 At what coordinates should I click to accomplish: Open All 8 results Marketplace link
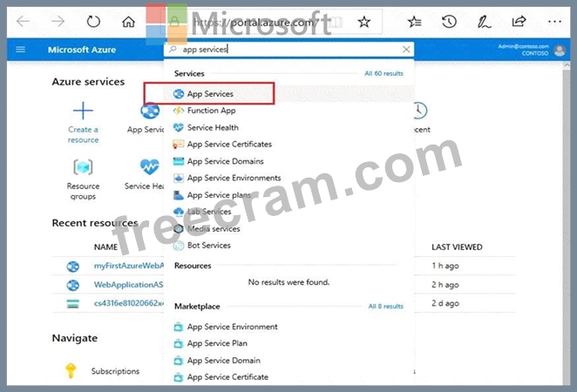click(385, 307)
